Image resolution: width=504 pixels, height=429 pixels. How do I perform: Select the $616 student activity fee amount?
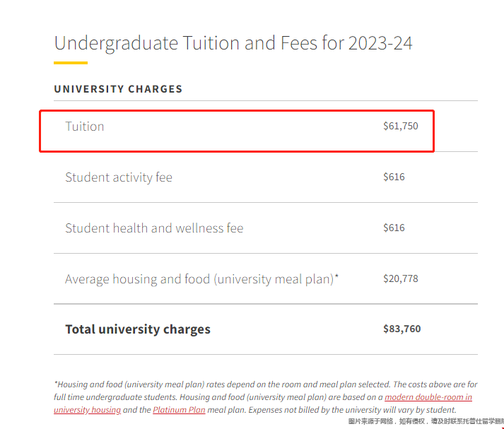tap(394, 177)
